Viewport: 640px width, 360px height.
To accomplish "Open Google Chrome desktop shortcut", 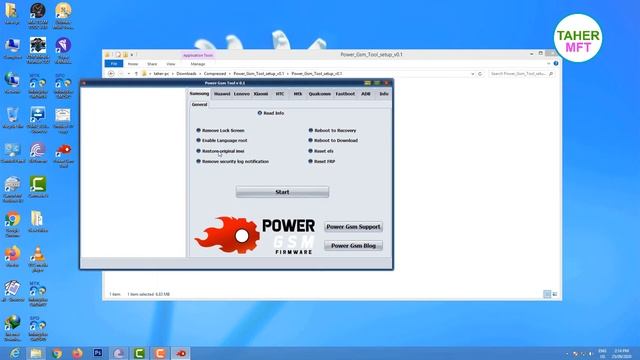I will (13, 224).
